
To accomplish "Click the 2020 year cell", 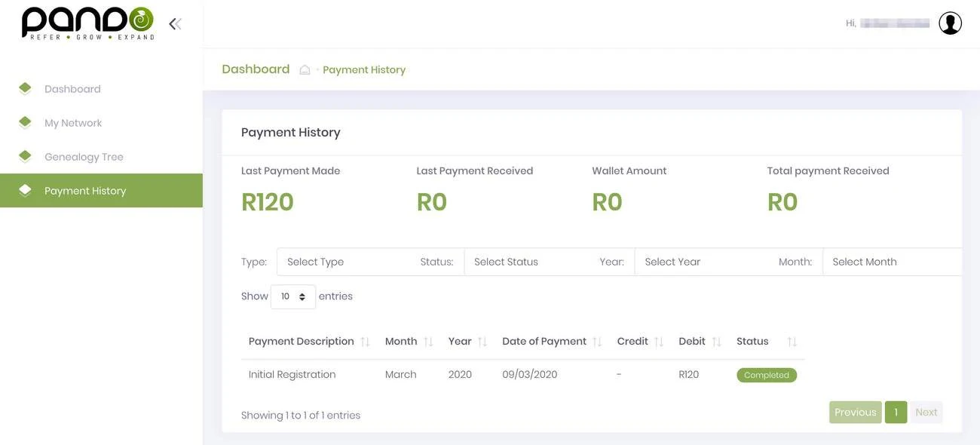I will (460, 374).
